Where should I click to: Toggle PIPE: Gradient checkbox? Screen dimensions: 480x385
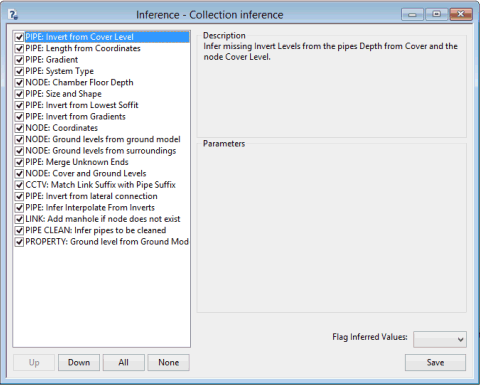tap(19, 60)
